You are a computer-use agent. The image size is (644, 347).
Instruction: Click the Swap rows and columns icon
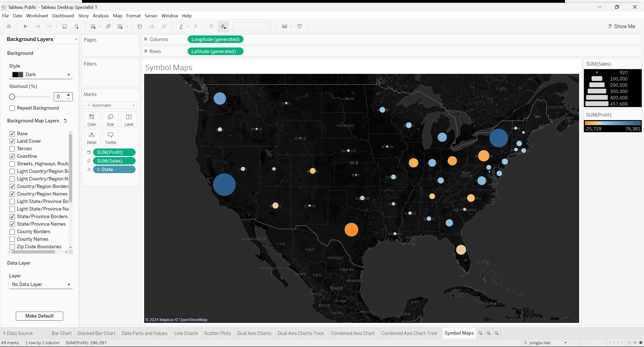(140, 26)
